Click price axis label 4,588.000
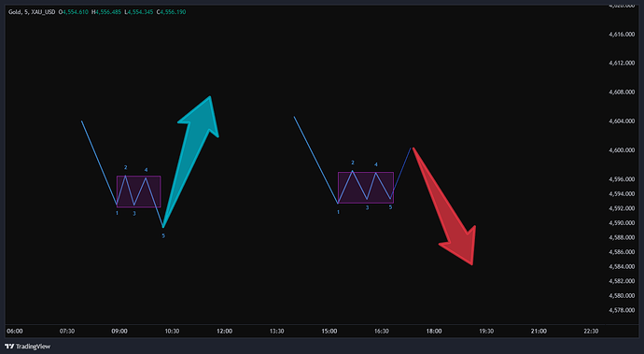This screenshot has height=354, width=644. pos(622,237)
